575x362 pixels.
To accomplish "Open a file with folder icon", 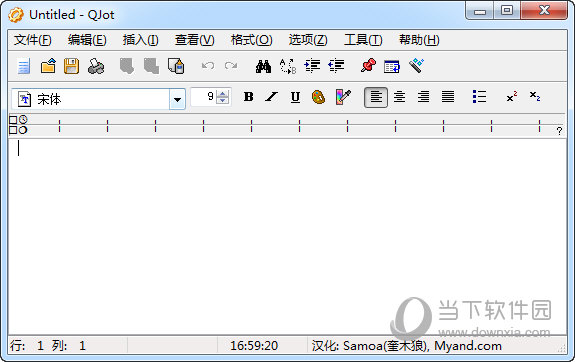I will 48,66.
